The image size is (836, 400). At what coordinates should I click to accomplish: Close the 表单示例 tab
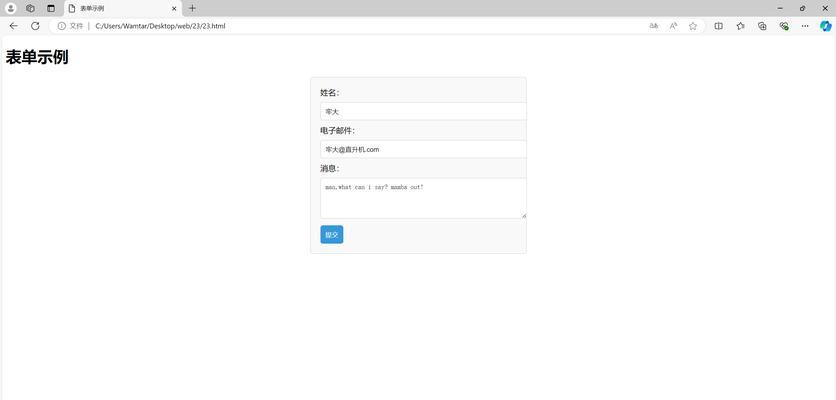[x=174, y=9]
